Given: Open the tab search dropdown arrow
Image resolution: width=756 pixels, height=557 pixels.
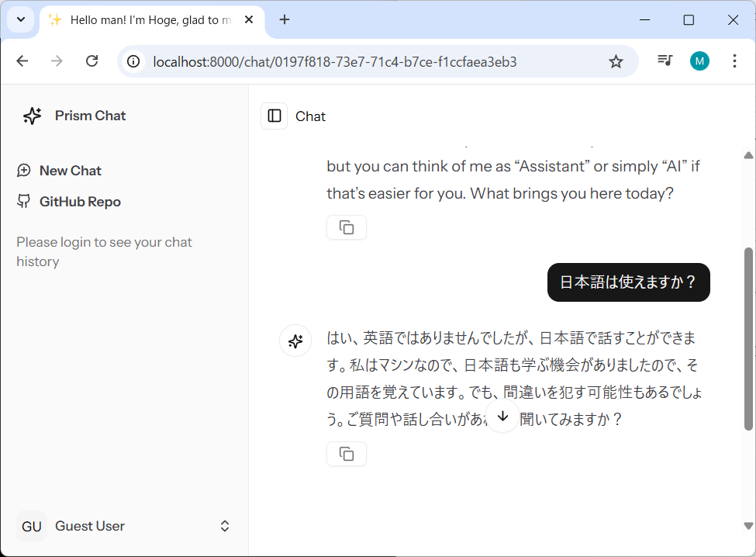Looking at the screenshot, I should click(x=20, y=20).
